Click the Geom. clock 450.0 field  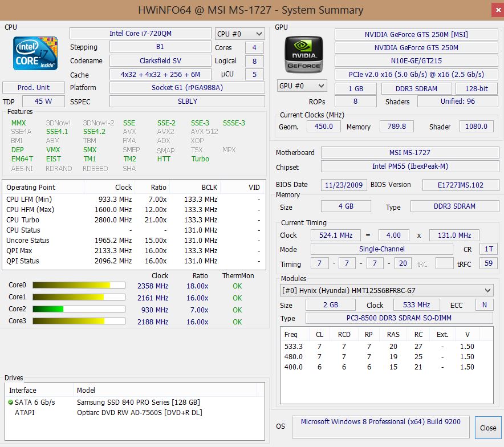point(324,127)
